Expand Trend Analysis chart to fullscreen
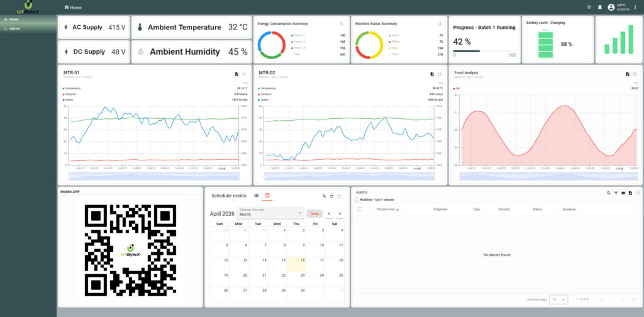644x317 pixels. [635, 74]
